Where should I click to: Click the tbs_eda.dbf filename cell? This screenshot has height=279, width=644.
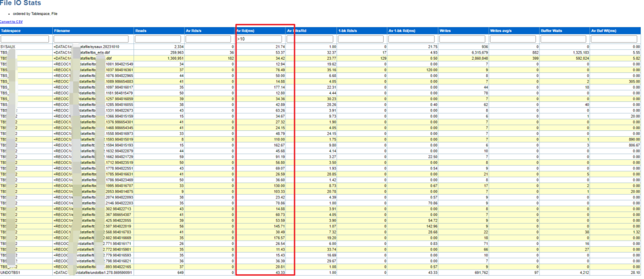(93, 53)
